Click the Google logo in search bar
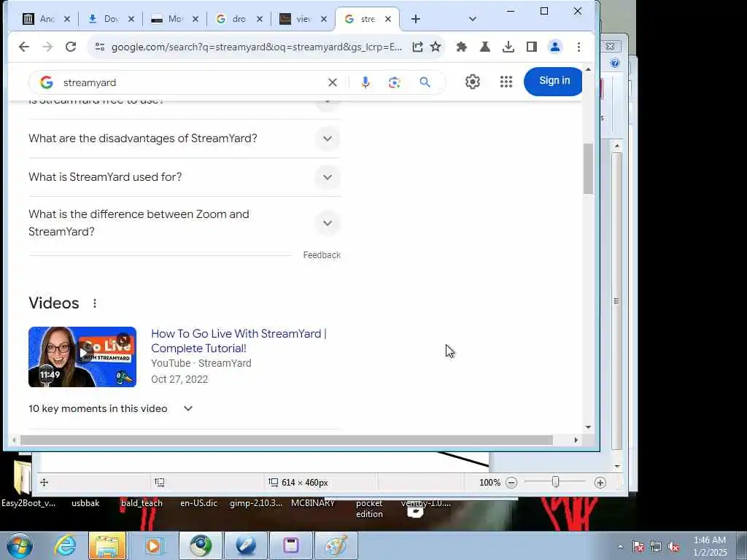 (x=46, y=82)
